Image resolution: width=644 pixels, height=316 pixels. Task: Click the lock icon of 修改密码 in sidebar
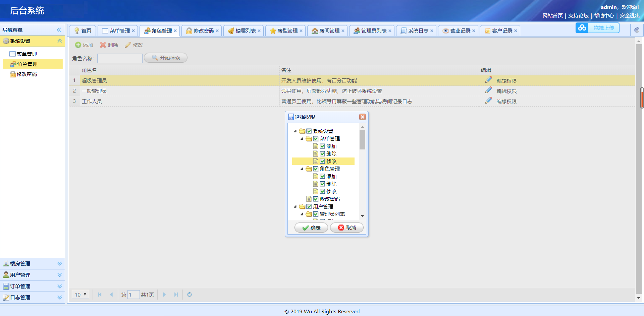click(x=13, y=74)
